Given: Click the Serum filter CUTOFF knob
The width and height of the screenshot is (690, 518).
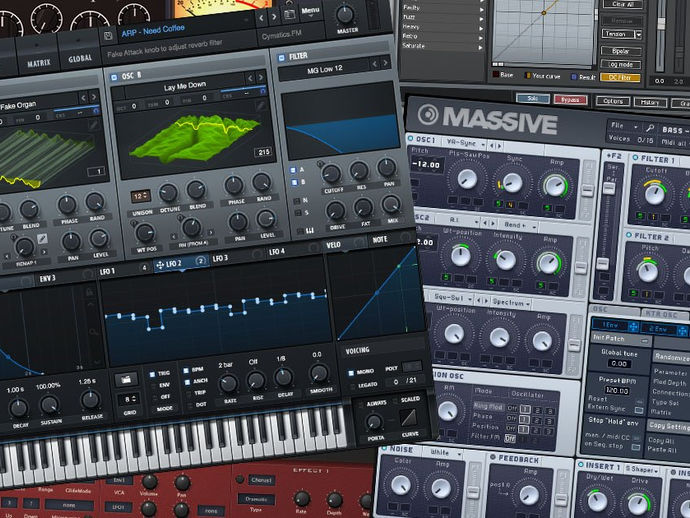Looking at the screenshot, I should point(332,174).
